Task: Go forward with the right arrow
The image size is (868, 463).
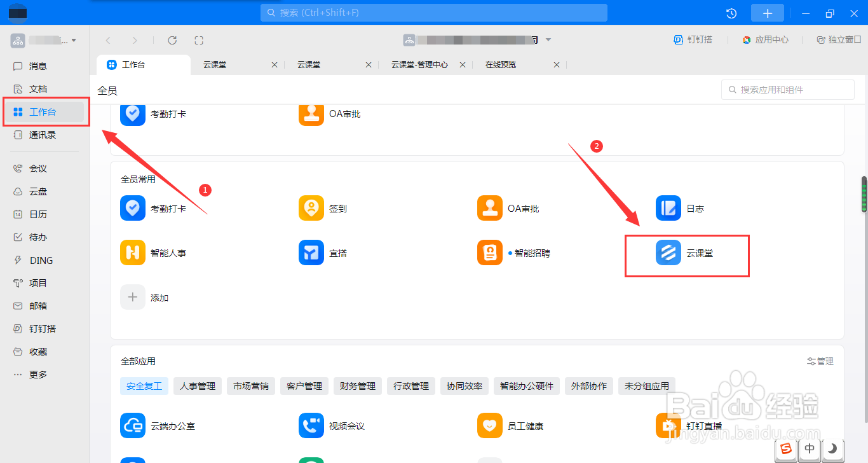Action: (134, 40)
